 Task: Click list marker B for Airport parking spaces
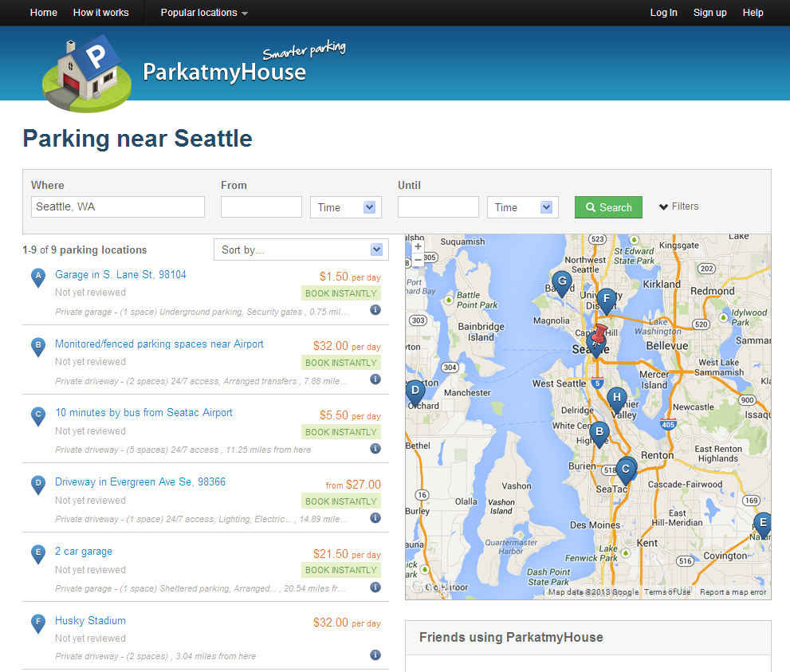pos(38,347)
